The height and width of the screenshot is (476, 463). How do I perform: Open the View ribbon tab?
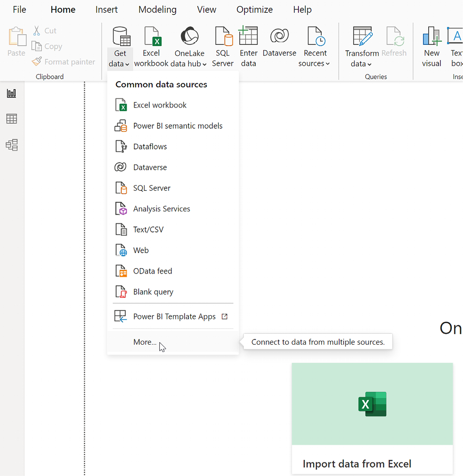(x=207, y=9)
